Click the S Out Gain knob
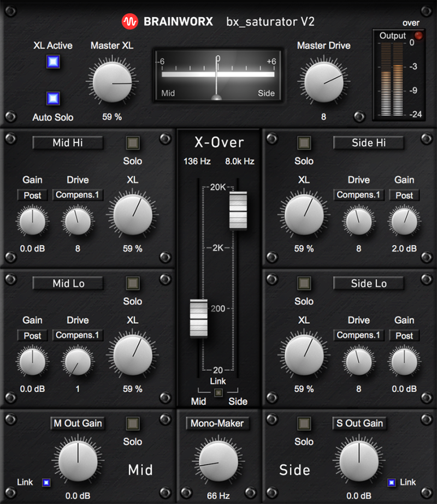Screen dimensions: 437x504 click(x=359, y=460)
